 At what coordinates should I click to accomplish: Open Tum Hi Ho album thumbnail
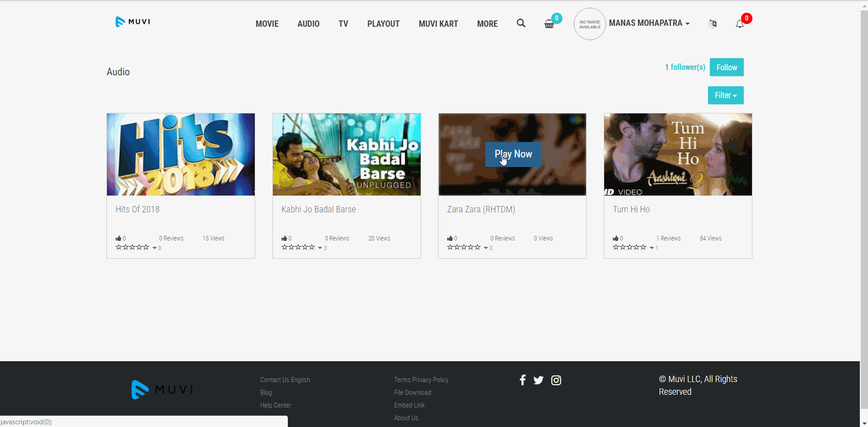click(x=678, y=154)
